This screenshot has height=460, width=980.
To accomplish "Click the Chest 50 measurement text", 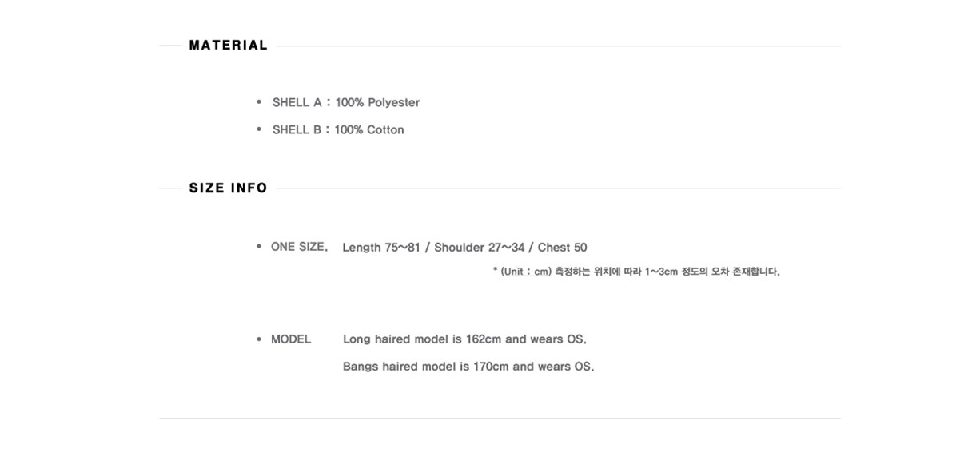I will coord(563,248).
